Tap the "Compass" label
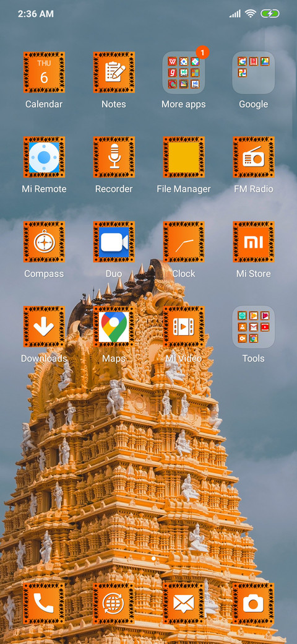The width and height of the screenshot is (297, 644). pyautogui.click(x=44, y=274)
